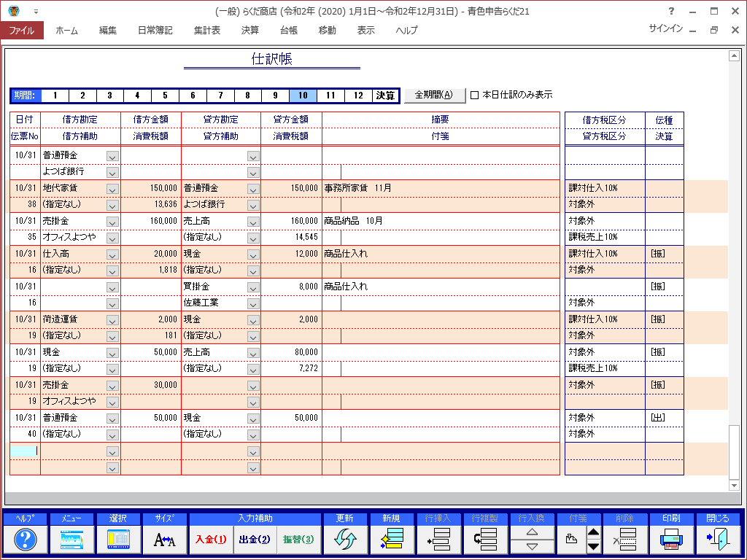Open debit account dropdown for 仕入高
The image size is (747, 560).
click(x=112, y=254)
